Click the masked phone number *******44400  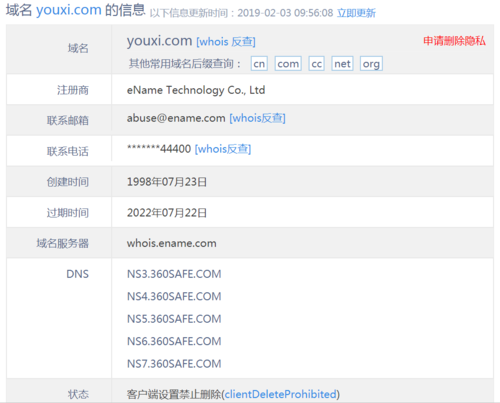tap(159, 149)
